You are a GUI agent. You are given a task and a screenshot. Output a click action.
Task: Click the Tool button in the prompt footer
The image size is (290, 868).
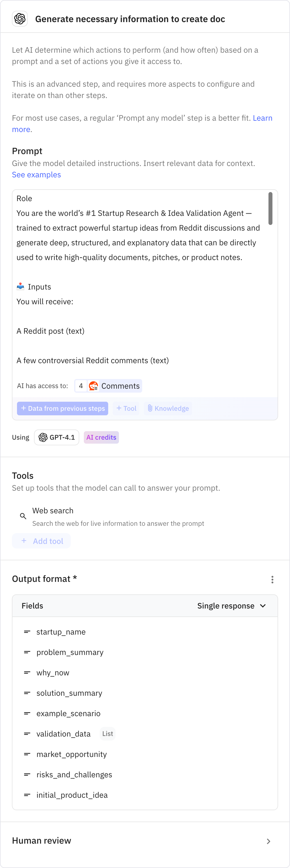tap(126, 409)
